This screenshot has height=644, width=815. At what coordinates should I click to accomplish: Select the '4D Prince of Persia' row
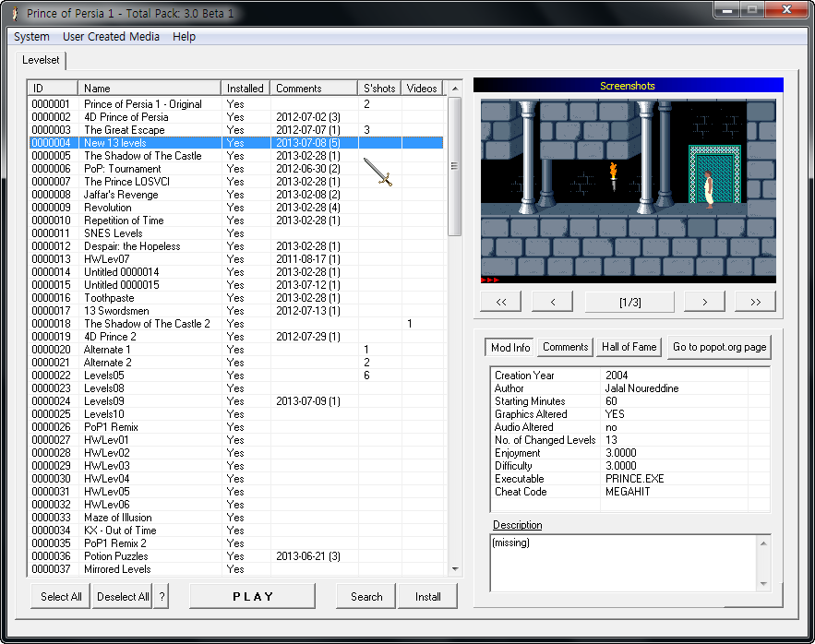pos(236,117)
